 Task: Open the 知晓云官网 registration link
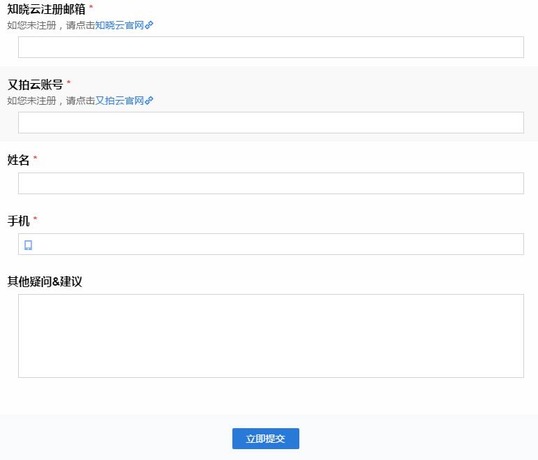[x=119, y=25]
